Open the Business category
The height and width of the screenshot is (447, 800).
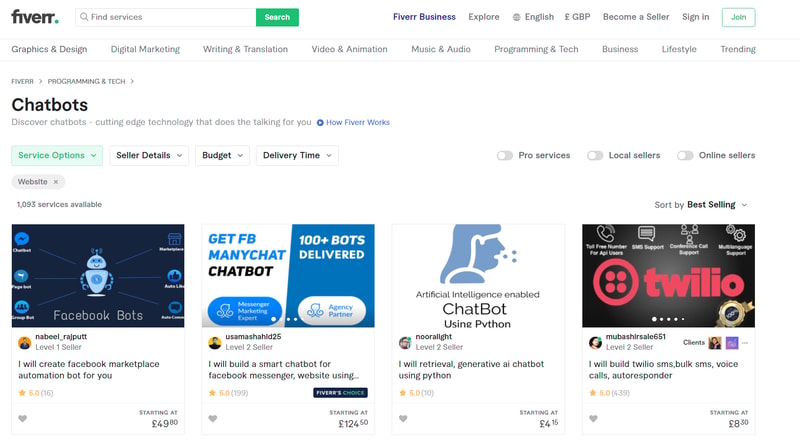click(x=620, y=49)
